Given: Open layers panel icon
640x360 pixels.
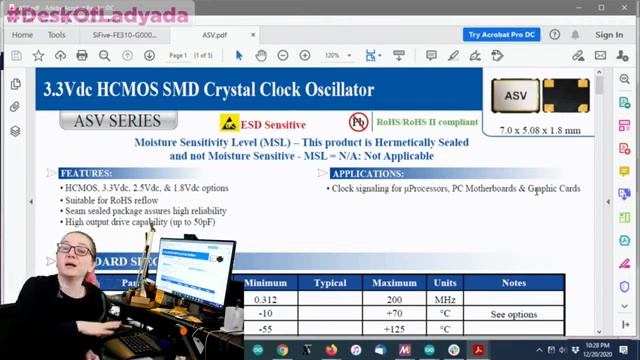Looking at the screenshot, I should 16,131.
